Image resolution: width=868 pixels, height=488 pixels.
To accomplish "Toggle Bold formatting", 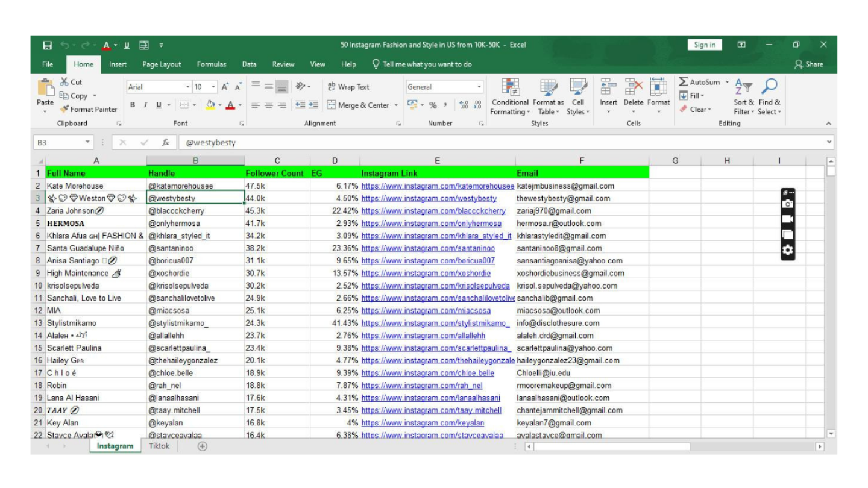I will [133, 105].
